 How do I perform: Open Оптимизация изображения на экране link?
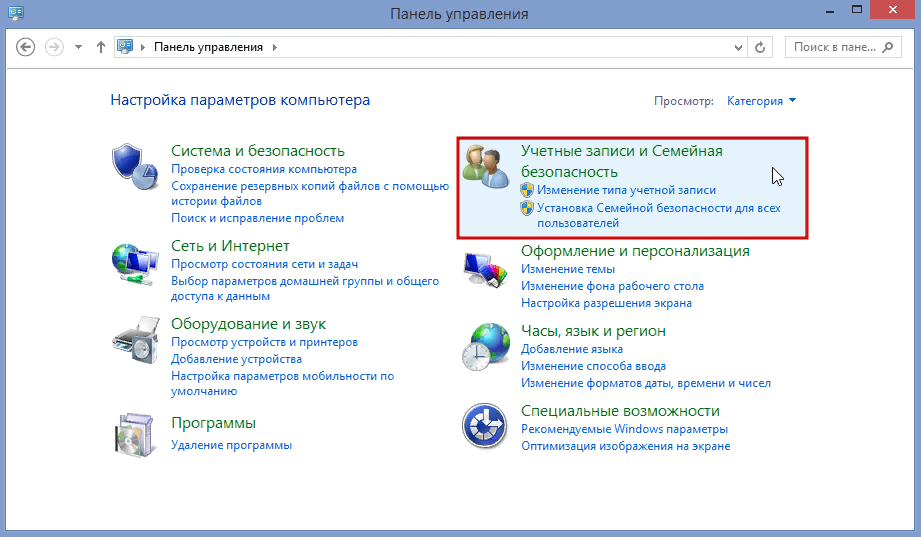[x=626, y=446]
